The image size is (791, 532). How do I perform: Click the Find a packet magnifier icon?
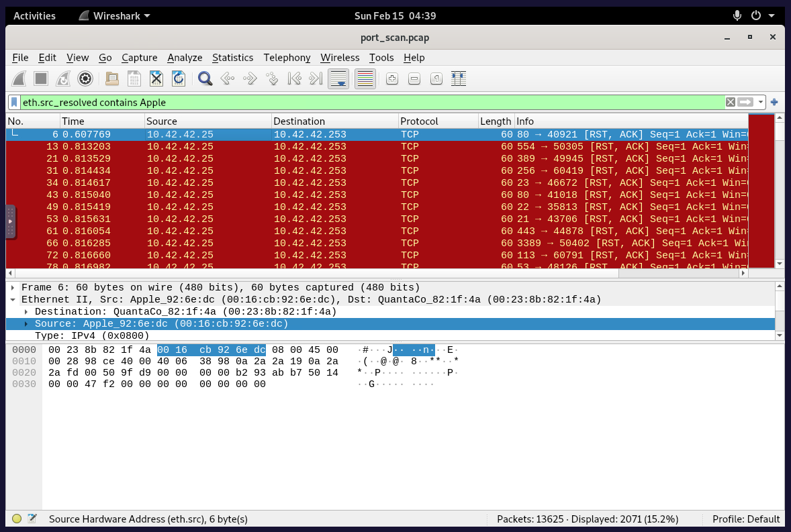point(205,79)
